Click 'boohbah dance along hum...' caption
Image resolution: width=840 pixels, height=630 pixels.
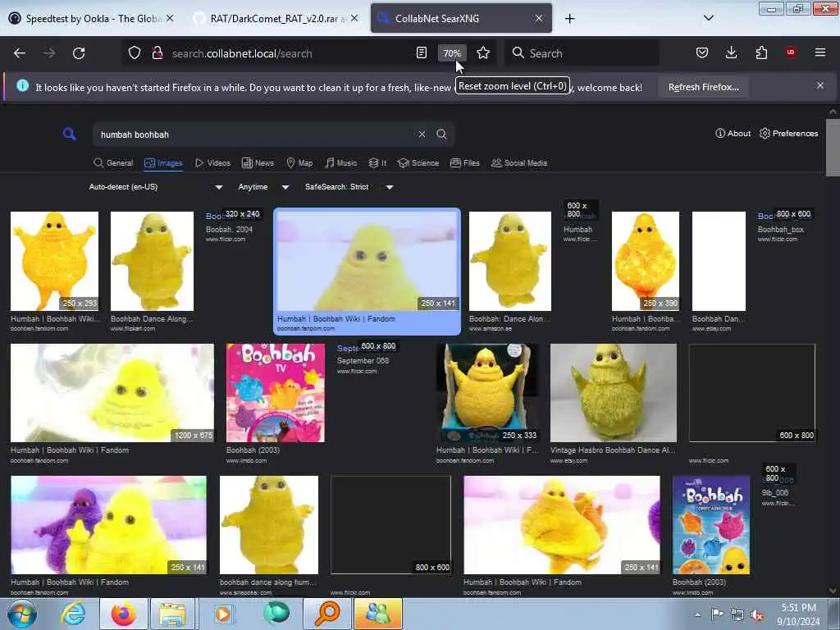point(268,582)
